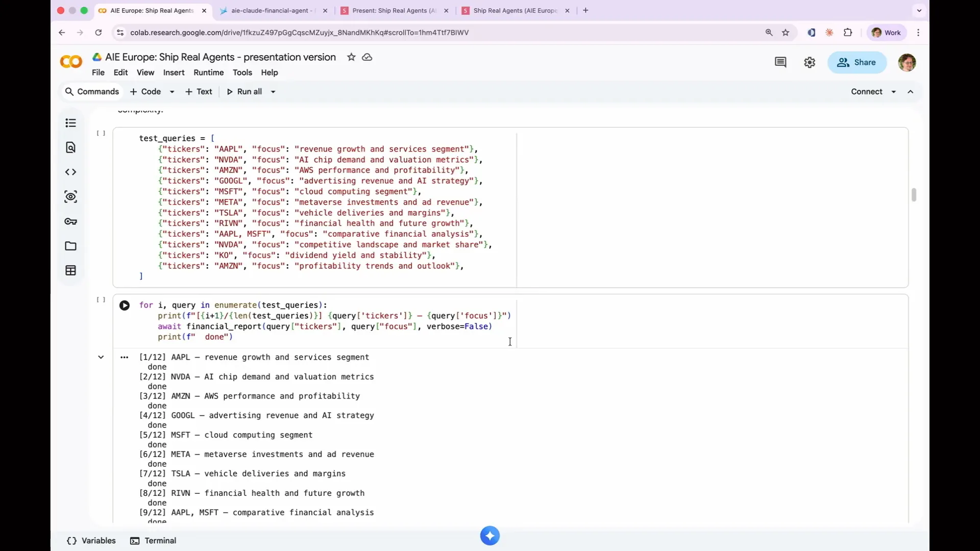Close the aie-claude-financial-agent tab
Image resolution: width=980 pixels, height=551 pixels.
[325, 10]
